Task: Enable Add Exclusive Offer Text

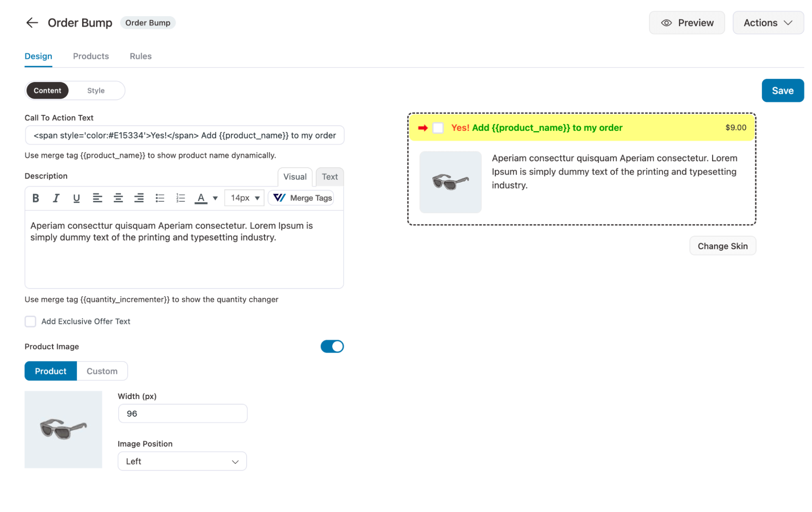Action: tap(30, 321)
